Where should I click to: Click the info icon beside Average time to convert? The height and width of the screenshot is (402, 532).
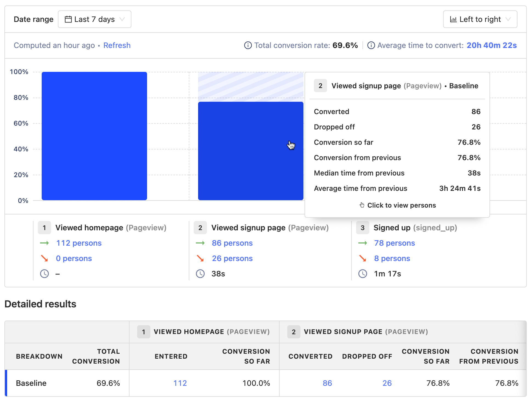coord(371,45)
